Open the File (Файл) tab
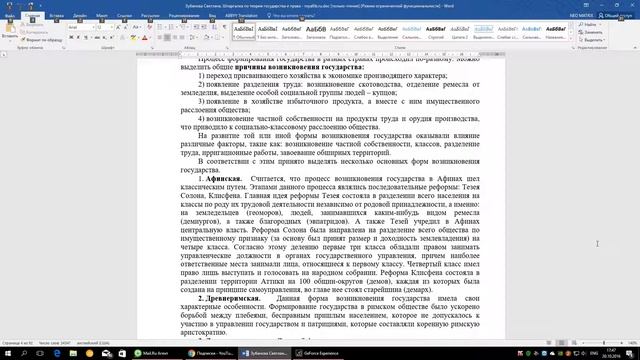This screenshot has width=640, height=360. pyautogui.click(x=10, y=16)
